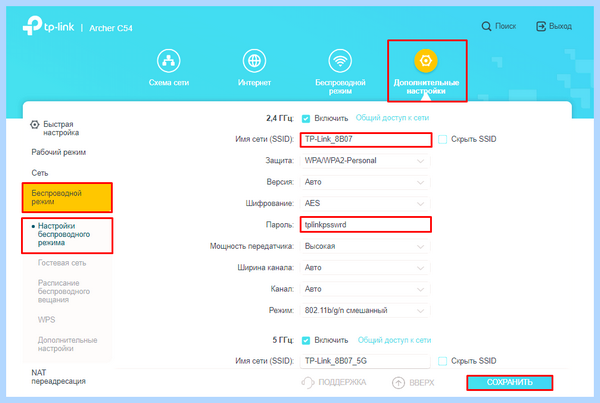Click the 5 GHz Общий доступ к сети link
The height and width of the screenshot is (403, 600).
pyautogui.click(x=394, y=340)
